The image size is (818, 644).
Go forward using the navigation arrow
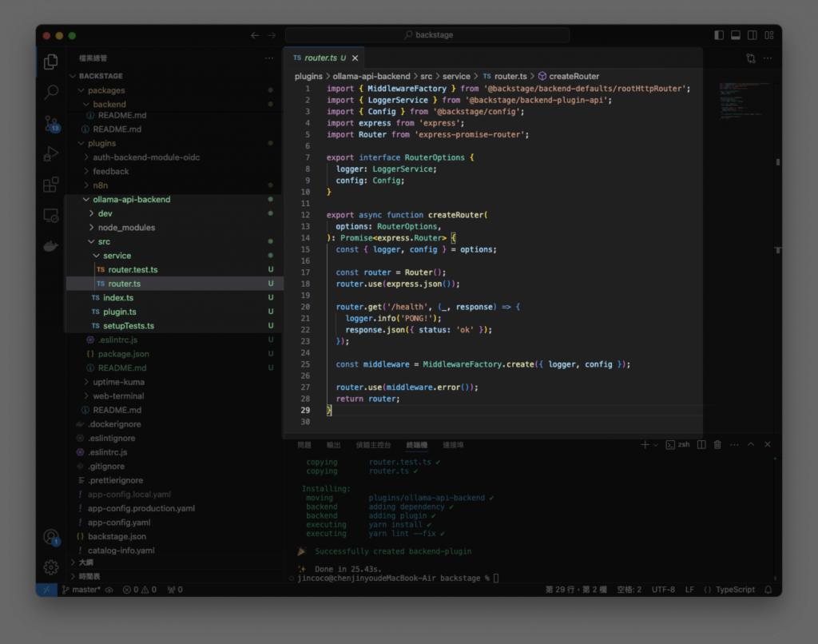(x=272, y=35)
